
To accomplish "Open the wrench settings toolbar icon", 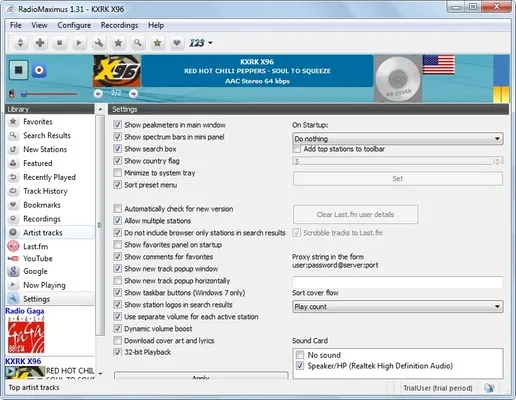I will [99, 43].
